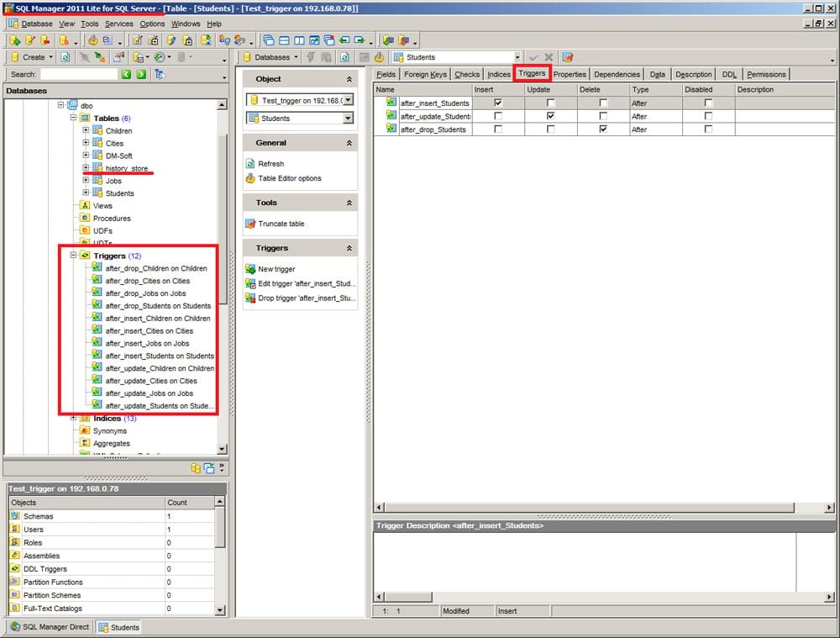Open the Services menu
This screenshot has height=638, width=840.
click(x=119, y=24)
